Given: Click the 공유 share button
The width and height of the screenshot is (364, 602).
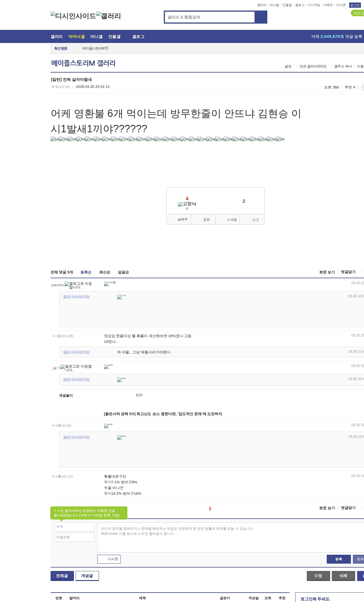Looking at the screenshot, I should 203,219.
